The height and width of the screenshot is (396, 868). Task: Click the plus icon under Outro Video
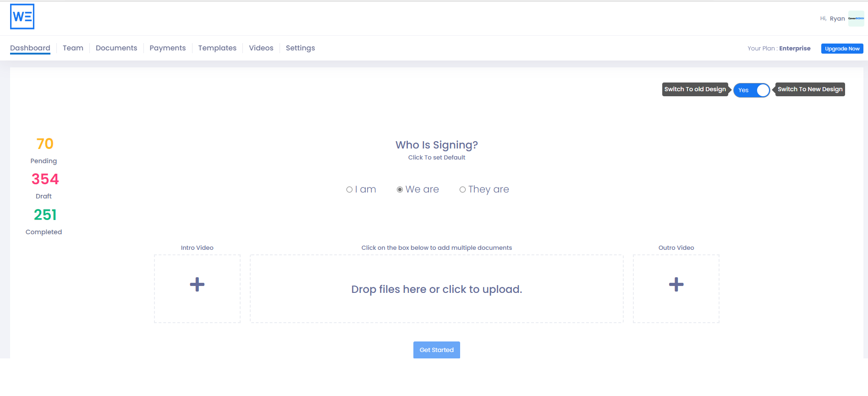pyautogui.click(x=676, y=284)
